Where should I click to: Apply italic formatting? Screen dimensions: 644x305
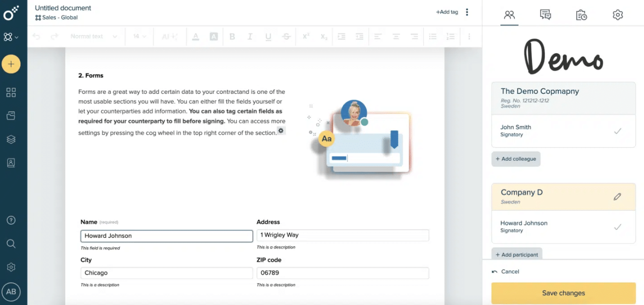point(250,36)
